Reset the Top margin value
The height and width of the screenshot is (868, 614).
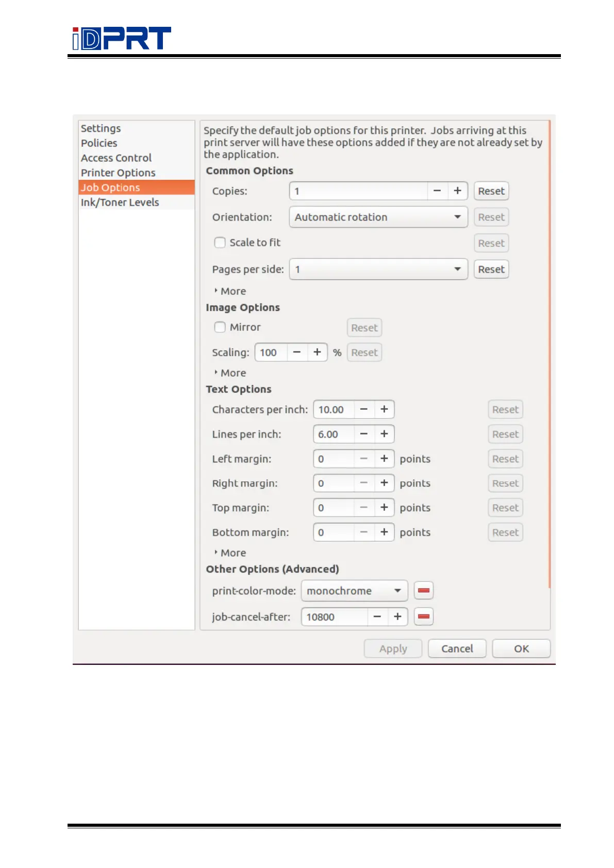click(505, 508)
